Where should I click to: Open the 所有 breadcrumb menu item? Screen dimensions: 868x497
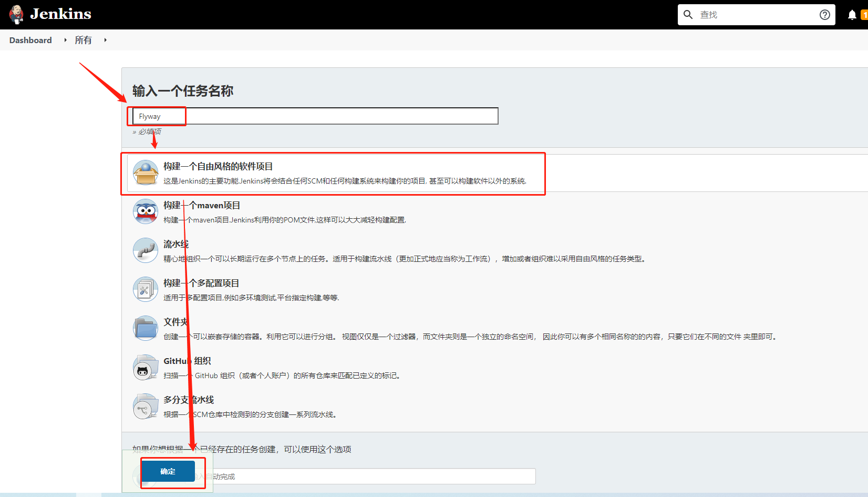84,40
